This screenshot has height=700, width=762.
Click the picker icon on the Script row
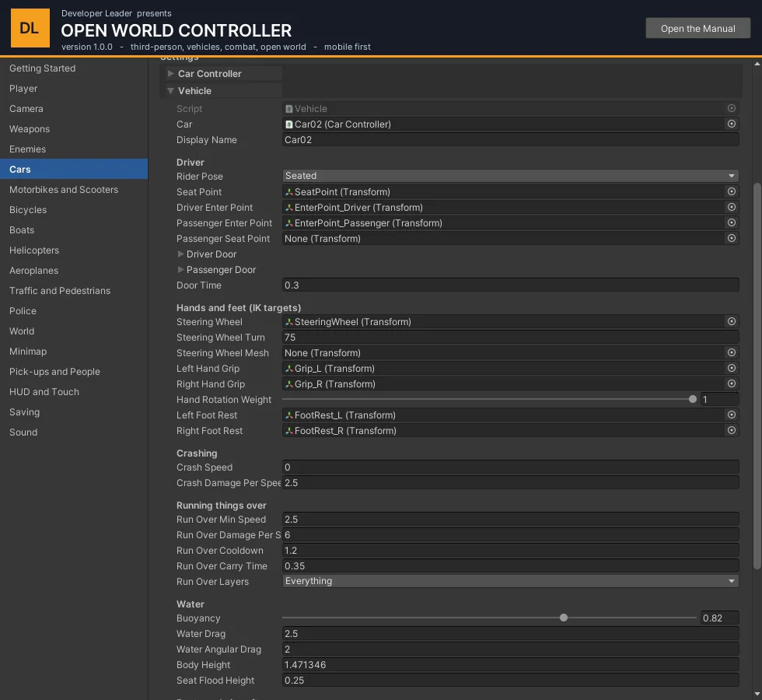click(732, 108)
